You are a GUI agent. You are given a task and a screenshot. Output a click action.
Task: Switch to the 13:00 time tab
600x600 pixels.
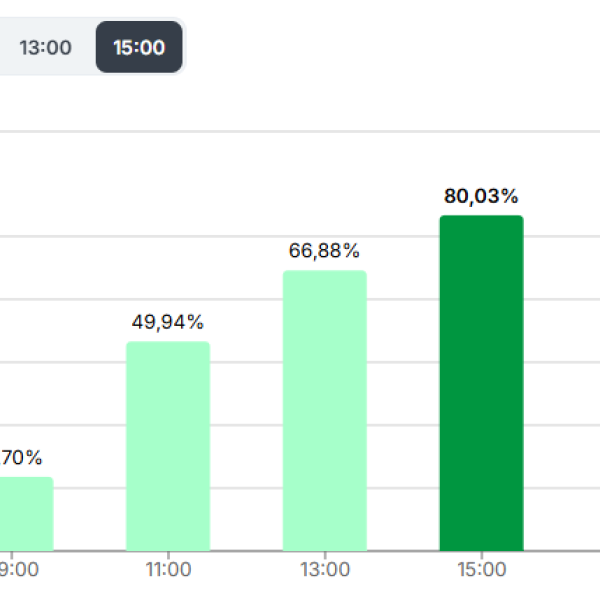click(x=45, y=47)
